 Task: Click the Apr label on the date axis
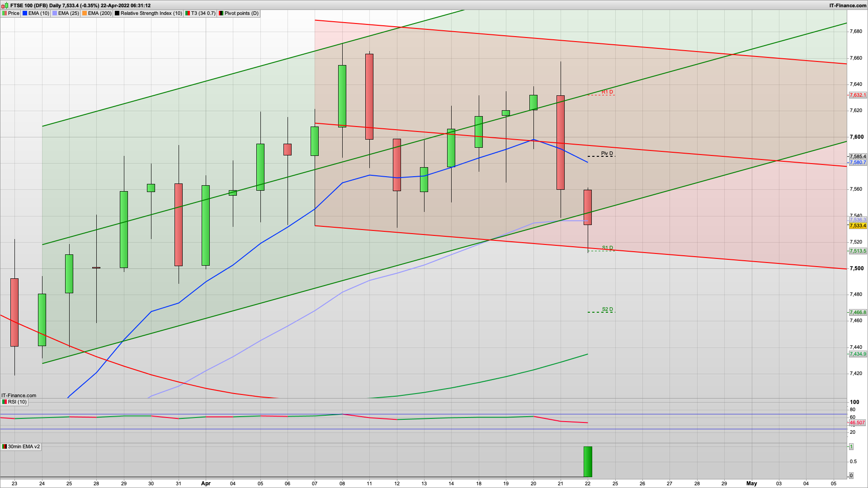click(x=206, y=483)
